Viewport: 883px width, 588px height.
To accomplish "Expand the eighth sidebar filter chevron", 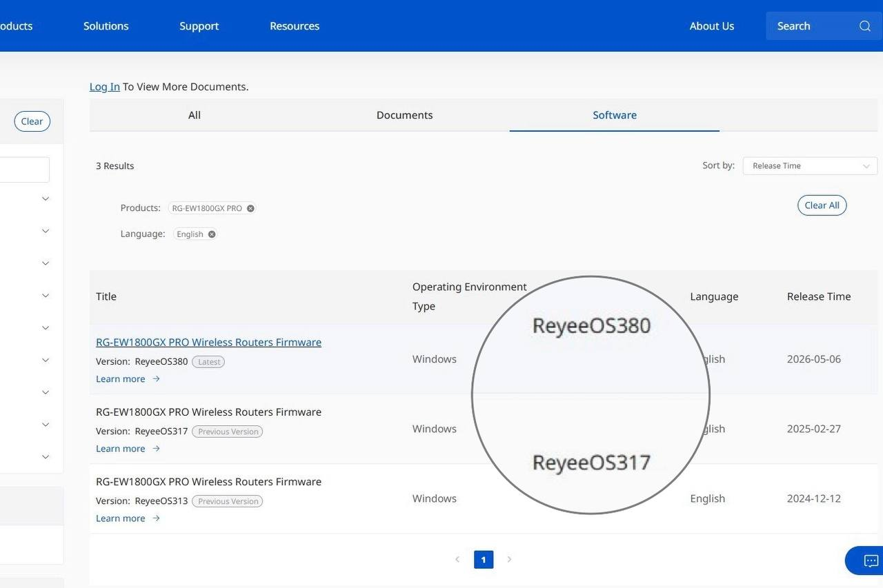I will point(46,425).
